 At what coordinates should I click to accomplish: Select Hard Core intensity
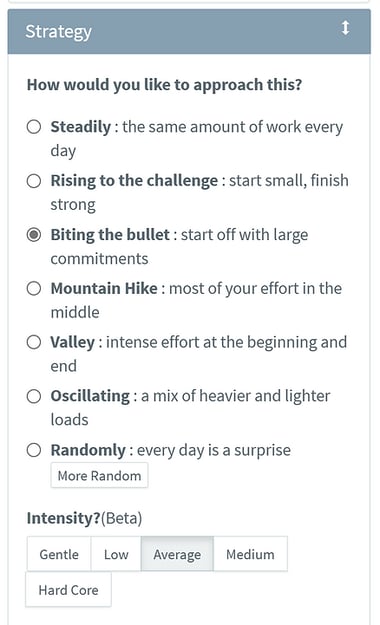click(68, 590)
